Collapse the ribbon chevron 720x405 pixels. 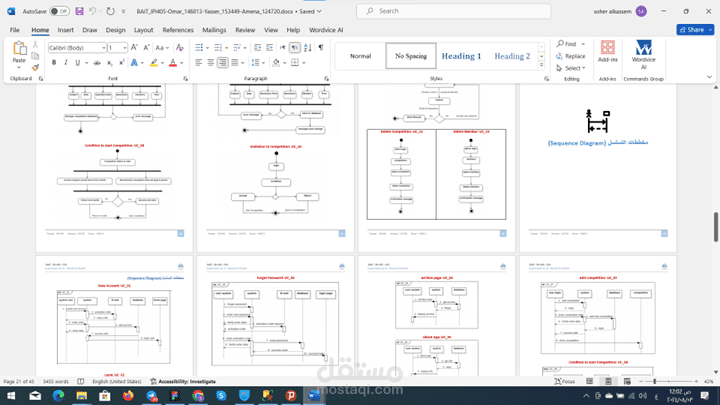click(x=709, y=77)
